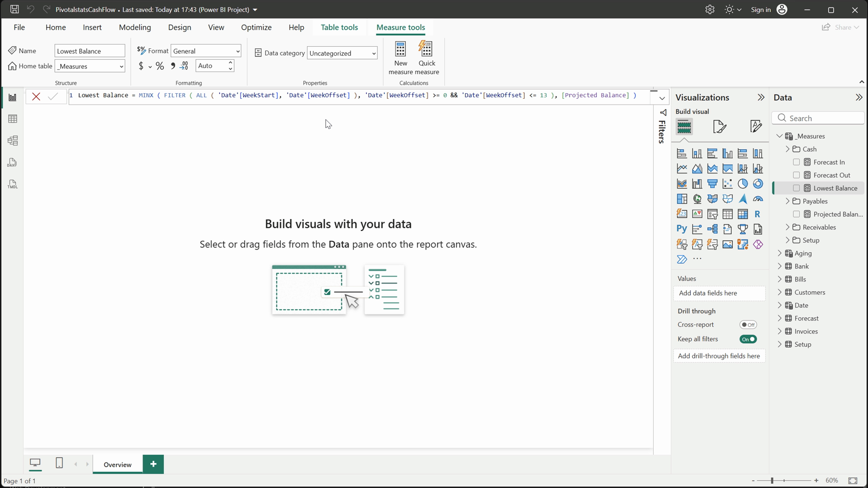Screen dimensions: 868x488
Task: Choose the Gauge visual
Action: coord(758,199)
